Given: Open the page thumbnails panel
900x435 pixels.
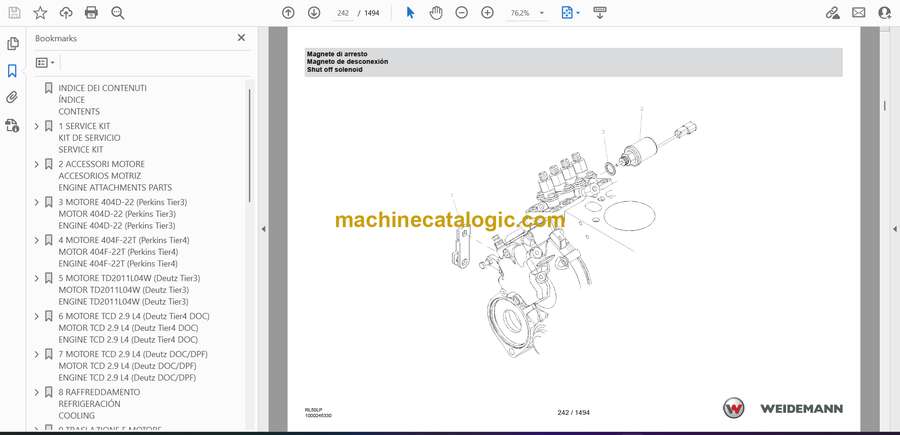Looking at the screenshot, I should tap(13, 44).
